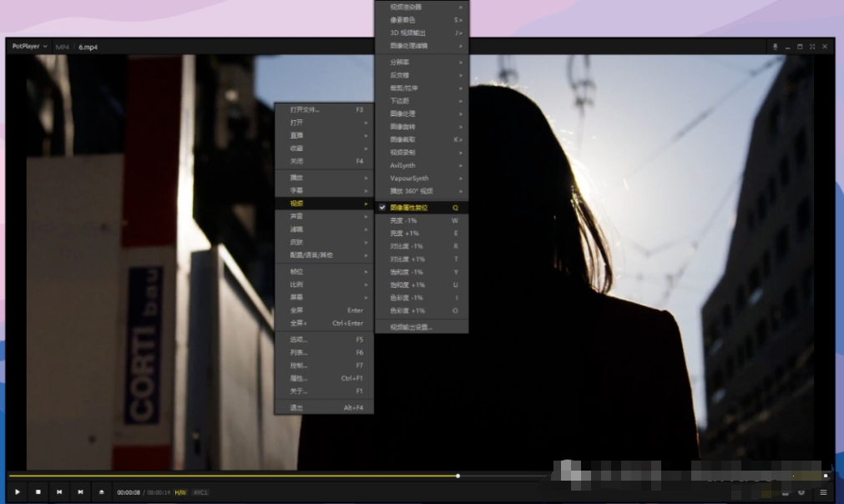The width and height of the screenshot is (844, 504).
Task: Open 选项... F5 preferences
Action: coord(324,340)
